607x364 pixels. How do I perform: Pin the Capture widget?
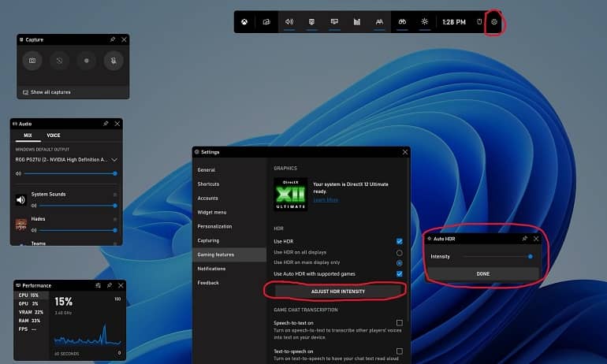[113, 39]
